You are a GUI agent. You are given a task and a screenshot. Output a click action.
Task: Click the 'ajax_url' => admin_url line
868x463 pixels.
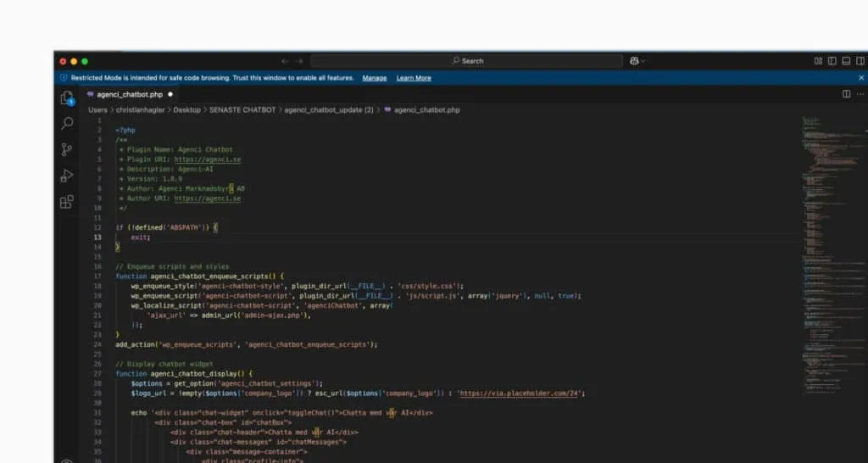pyautogui.click(x=229, y=315)
